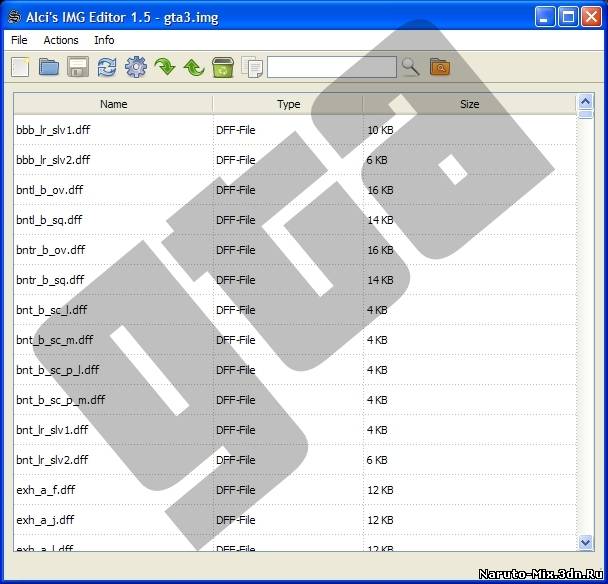
Task: Click 16 KB size of bntl_b_ov.dff
Action: (x=380, y=190)
